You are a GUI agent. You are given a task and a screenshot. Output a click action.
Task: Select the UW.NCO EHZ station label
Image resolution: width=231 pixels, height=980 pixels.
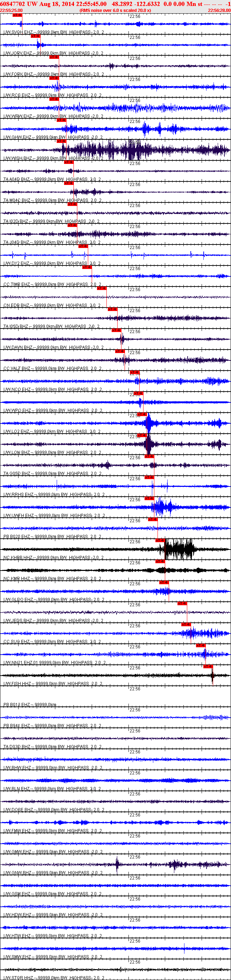click(x=53, y=389)
